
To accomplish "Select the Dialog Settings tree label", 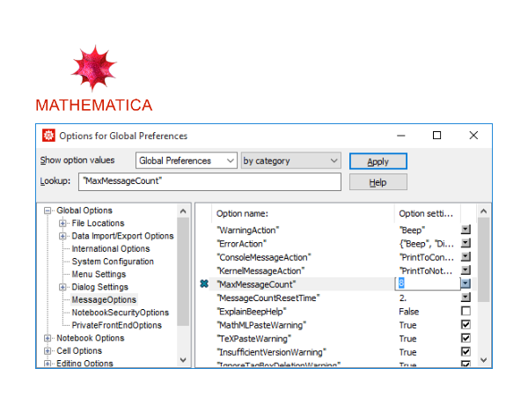I will coord(100,287).
